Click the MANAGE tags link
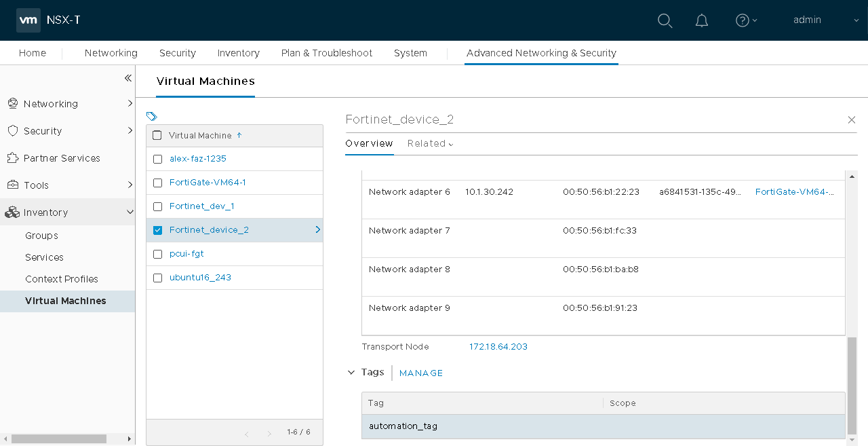868x446 pixels. coord(421,373)
